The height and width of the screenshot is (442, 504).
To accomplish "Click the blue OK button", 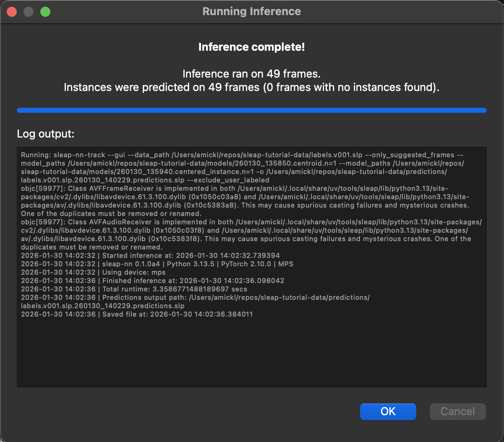I will 388,411.
